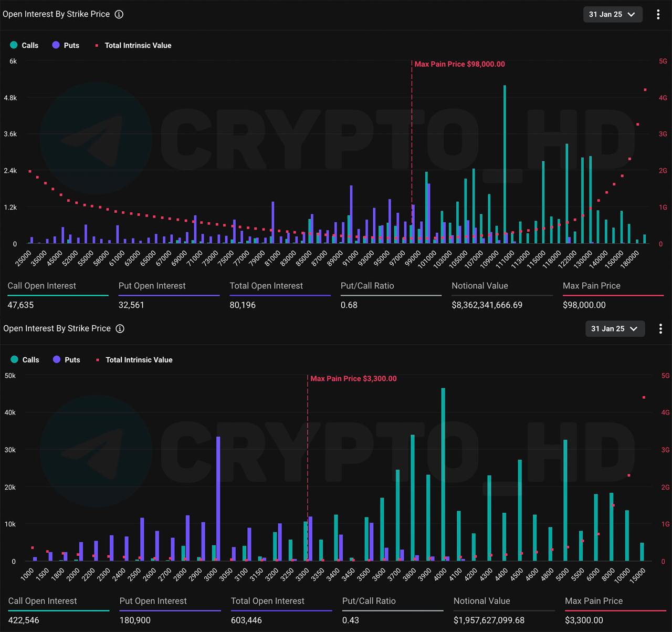Click the 1000 x-axis label in bottom chart
Screen dimensions: 672x632
[x=28, y=574]
